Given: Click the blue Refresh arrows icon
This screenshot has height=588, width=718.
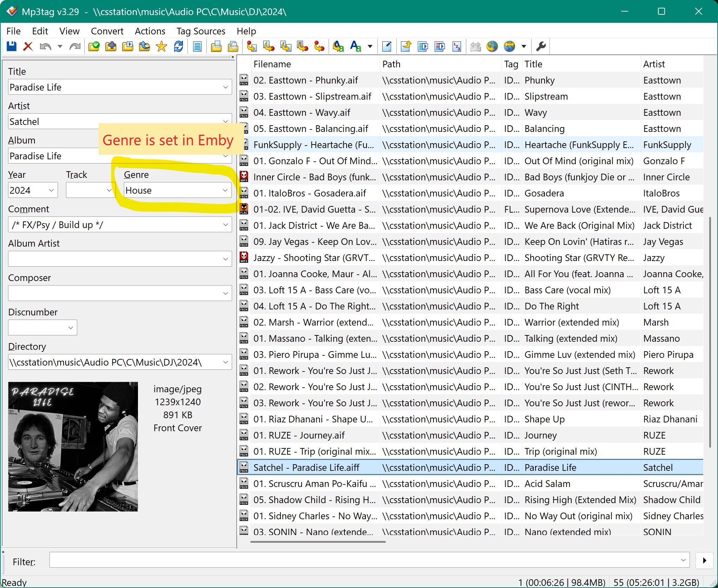Looking at the screenshot, I should pyautogui.click(x=178, y=46).
